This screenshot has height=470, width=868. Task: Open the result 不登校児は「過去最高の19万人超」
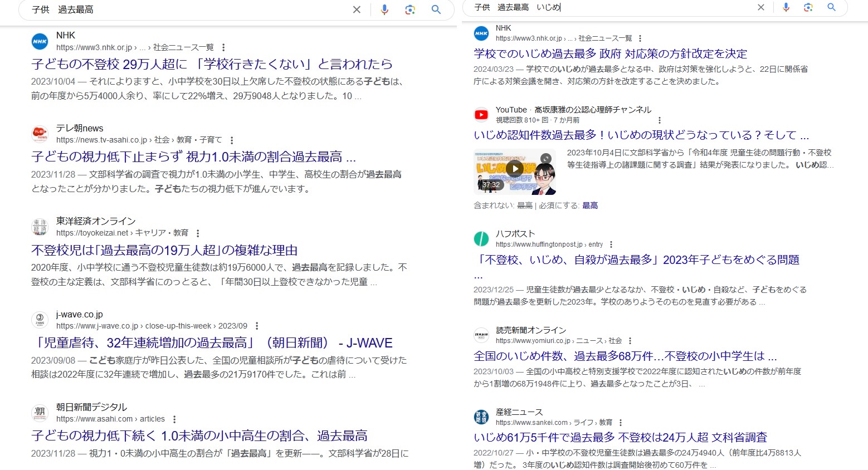pyautogui.click(x=164, y=250)
